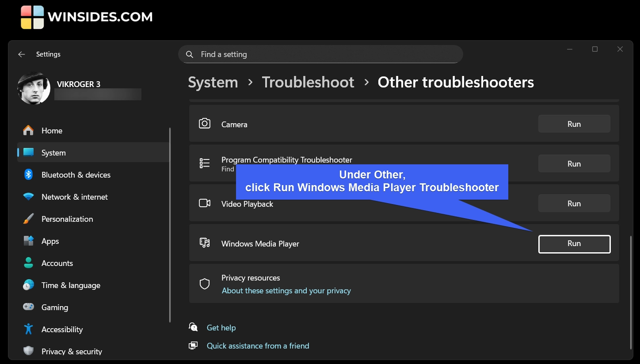Click the Video Playback camera icon
The width and height of the screenshot is (640, 364).
tap(205, 203)
